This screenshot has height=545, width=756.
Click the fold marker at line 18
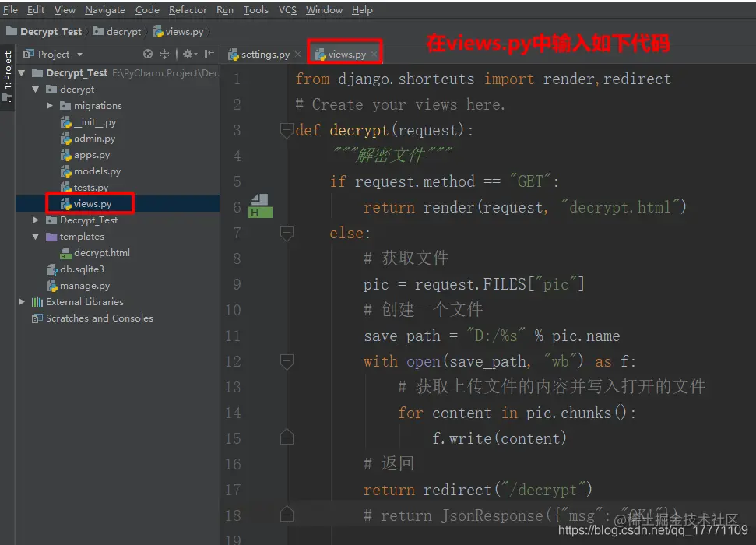(287, 515)
